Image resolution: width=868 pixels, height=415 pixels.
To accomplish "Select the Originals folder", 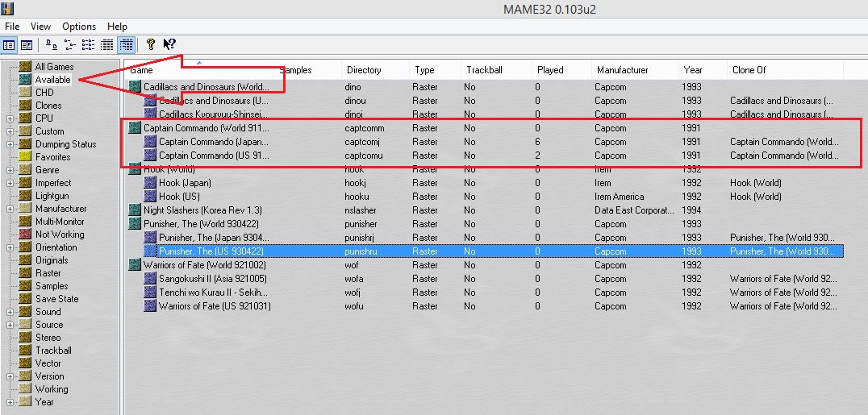I will click(x=52, y=260).
